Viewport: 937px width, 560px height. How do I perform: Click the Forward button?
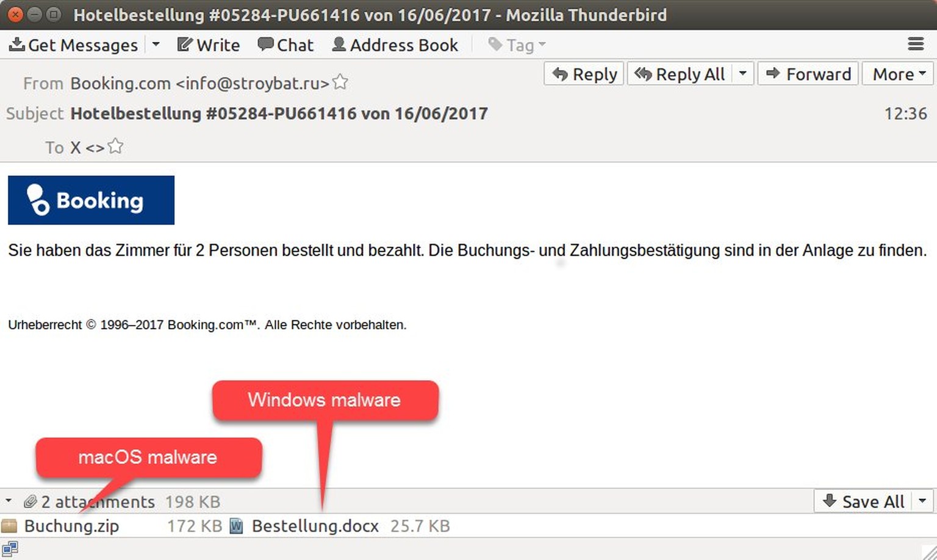(x=808, y=74)
